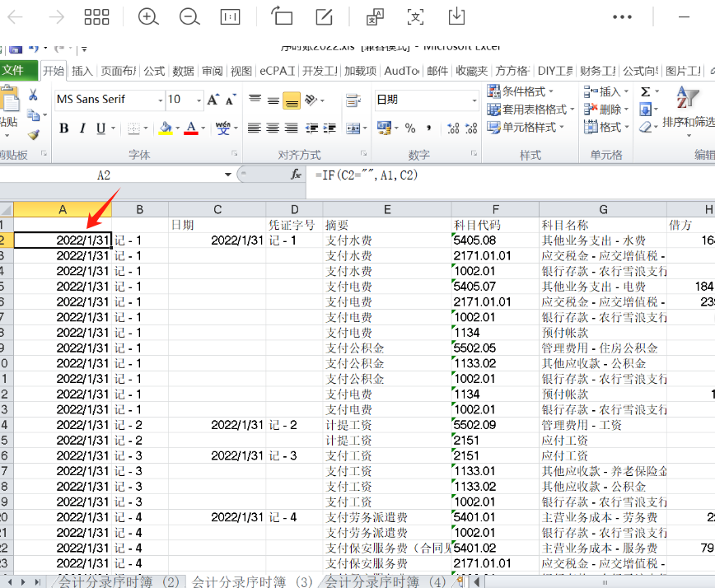Switch to the 数据 ribbon tab

click(184, 71)
